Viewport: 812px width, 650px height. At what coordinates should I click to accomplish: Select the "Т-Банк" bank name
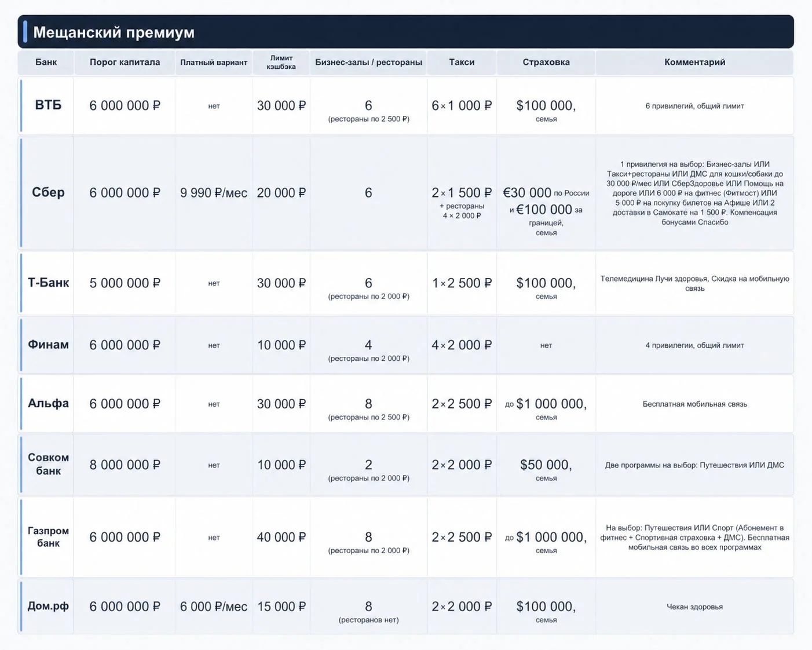(48, 283)
